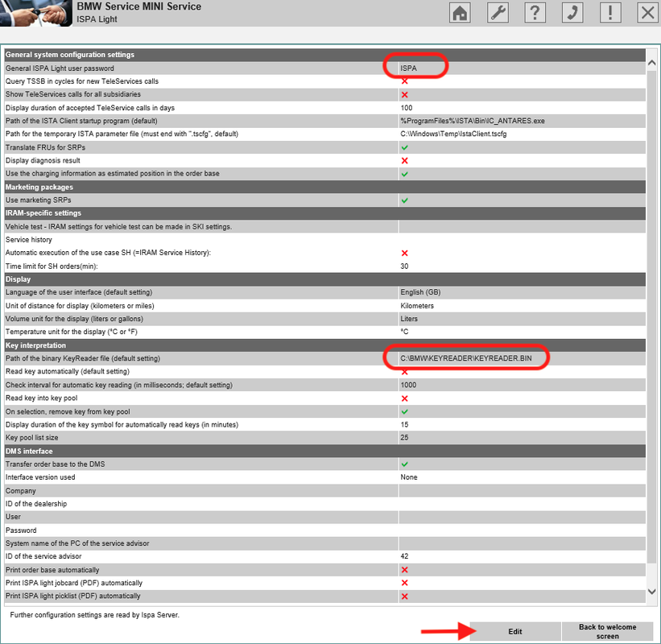Viewport: 661px width, 644px height.
Task: Click Back to welcome screen button
Action: (x=608, y=631)
